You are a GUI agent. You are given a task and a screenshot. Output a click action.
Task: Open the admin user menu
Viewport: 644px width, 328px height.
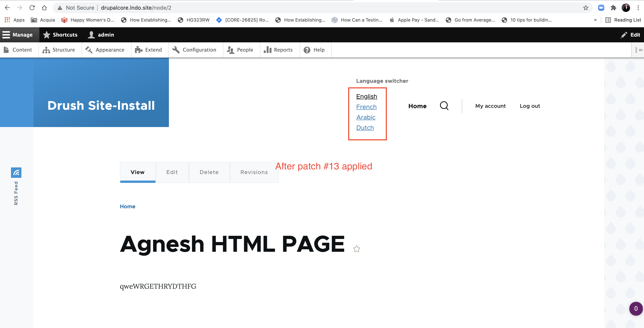(x=101, y=35)
